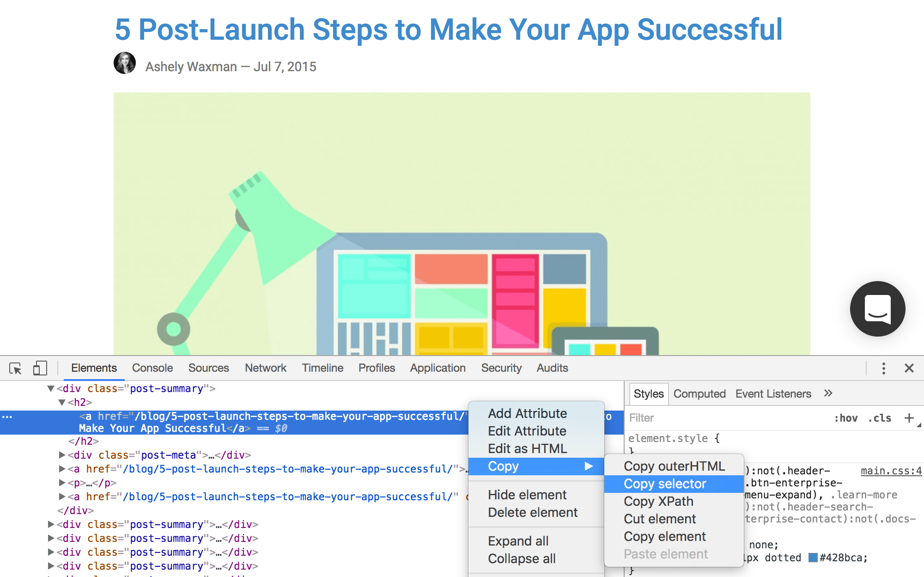
Task: Expand the div.post-meta tree node
Action: (63, 455)
